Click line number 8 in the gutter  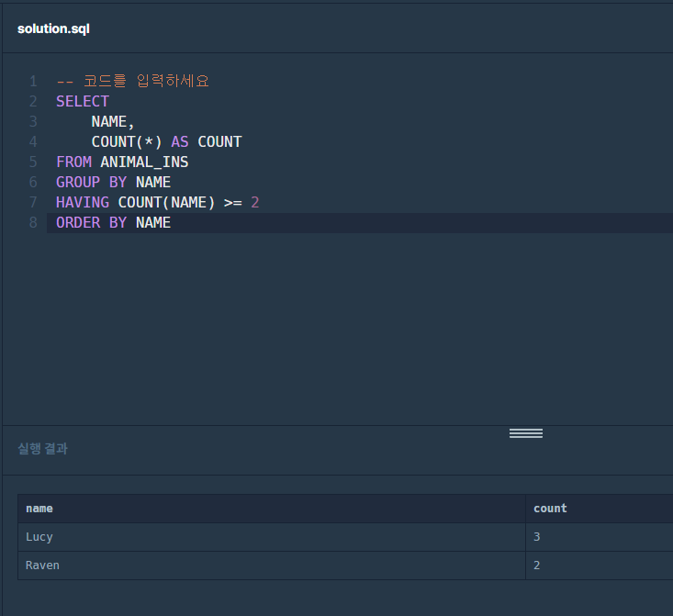click(x=33, y=222)
